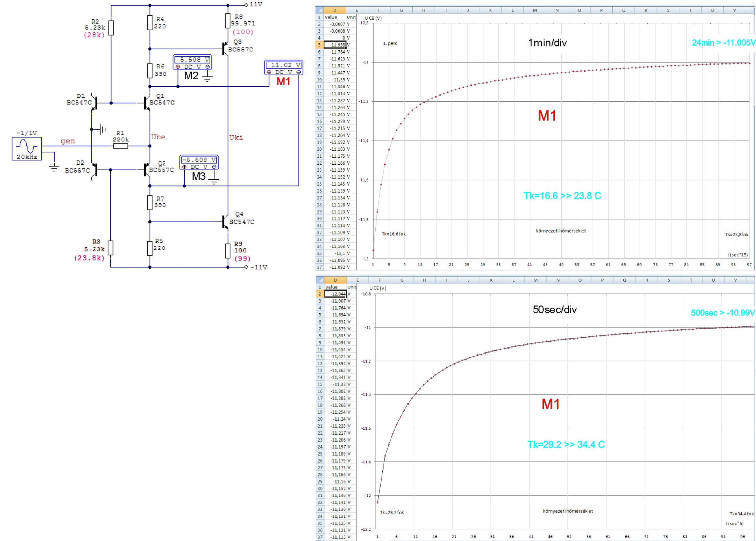Image resolution: width=756 pixels, height=541 pixels.
Task: Click the 'Tk=16.6 >> 23.8 C' annotation
Action: tap(562, 196)
